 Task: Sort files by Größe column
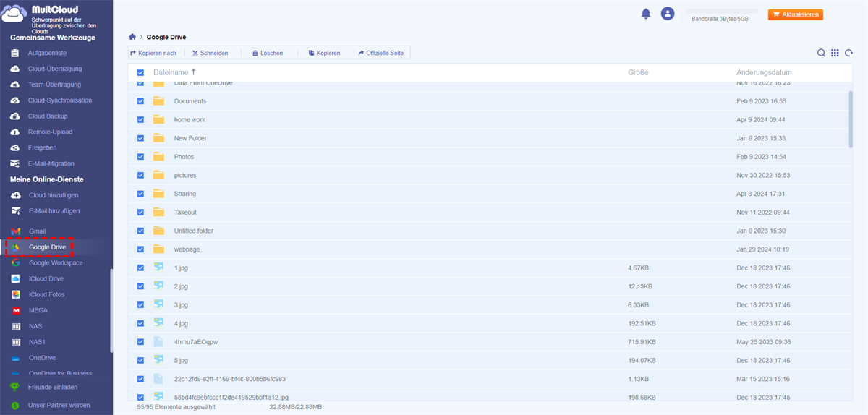(637, 72)
